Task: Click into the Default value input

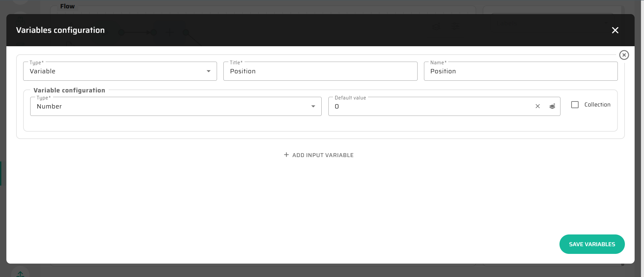Action: [x=429, y=106]
